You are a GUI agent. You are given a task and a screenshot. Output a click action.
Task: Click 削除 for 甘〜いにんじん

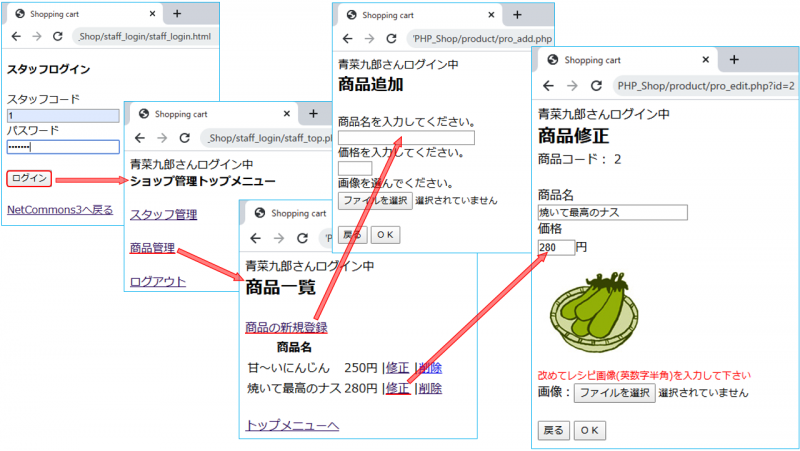point(430,368)
